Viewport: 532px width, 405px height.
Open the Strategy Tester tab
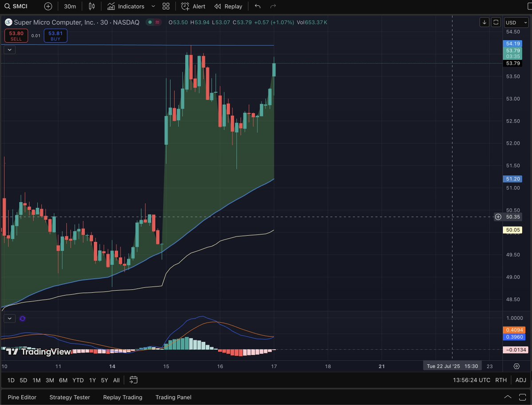[x=70, y=397]
